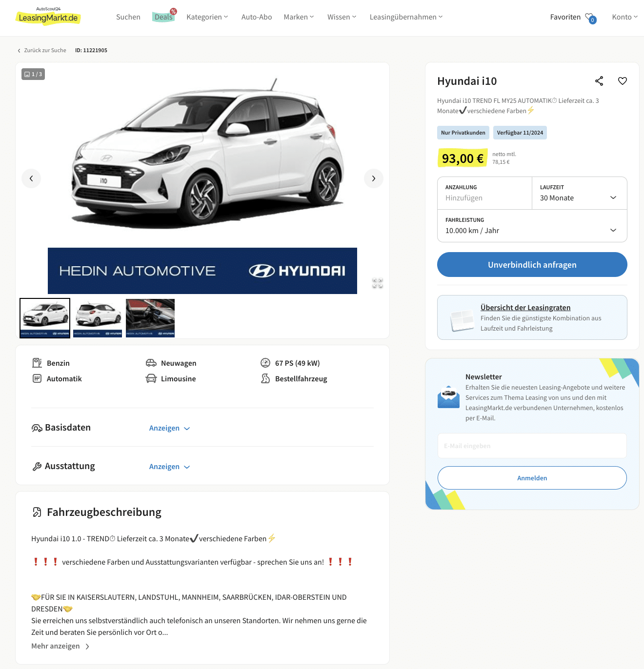Open the Fahrleistung 10.000 km / Jahr dropdown
The image size is (644, 669).
point(532,226)
